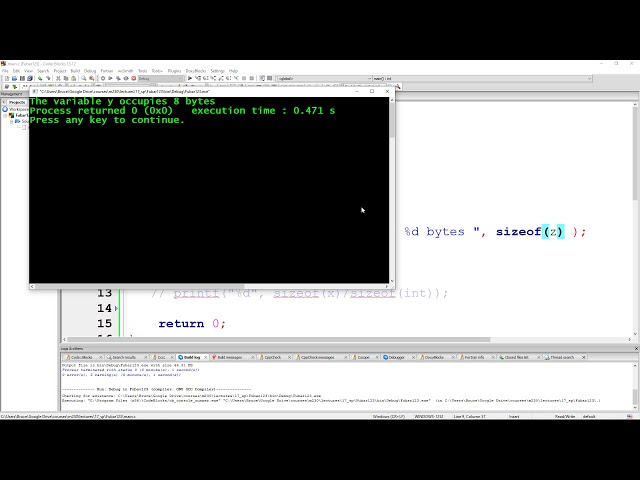
Task: Click the Debugging windows icon
Action: (x=262, y=78)
